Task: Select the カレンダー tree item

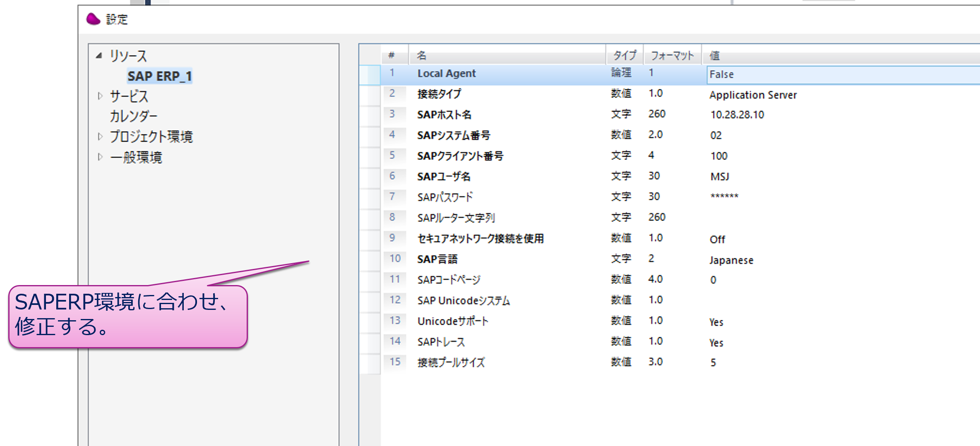Action: pyautogui.click(x=133, y=116)
